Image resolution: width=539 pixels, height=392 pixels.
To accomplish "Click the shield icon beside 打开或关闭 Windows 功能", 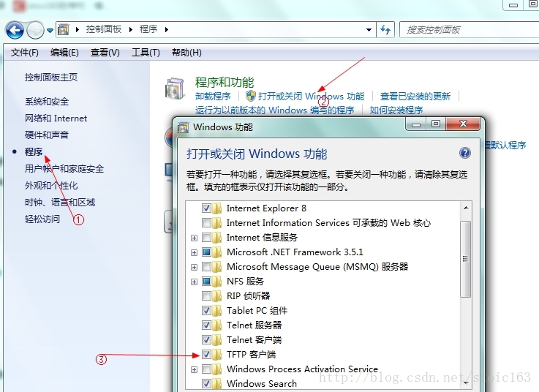I will 251,96.
